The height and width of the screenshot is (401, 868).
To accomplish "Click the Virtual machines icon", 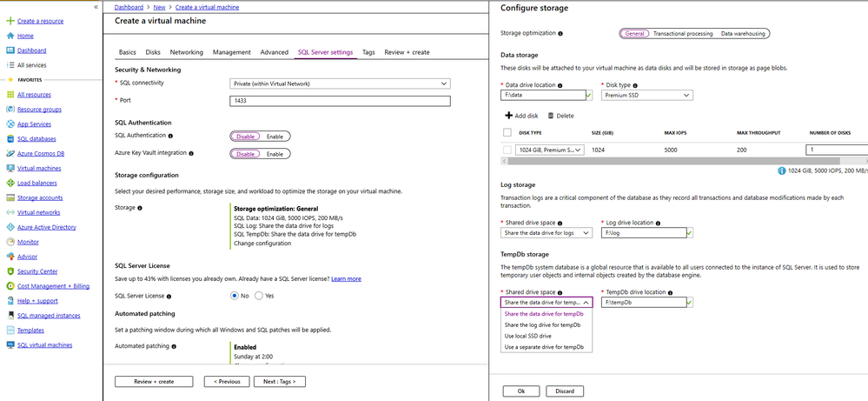I will coord(10,168).
